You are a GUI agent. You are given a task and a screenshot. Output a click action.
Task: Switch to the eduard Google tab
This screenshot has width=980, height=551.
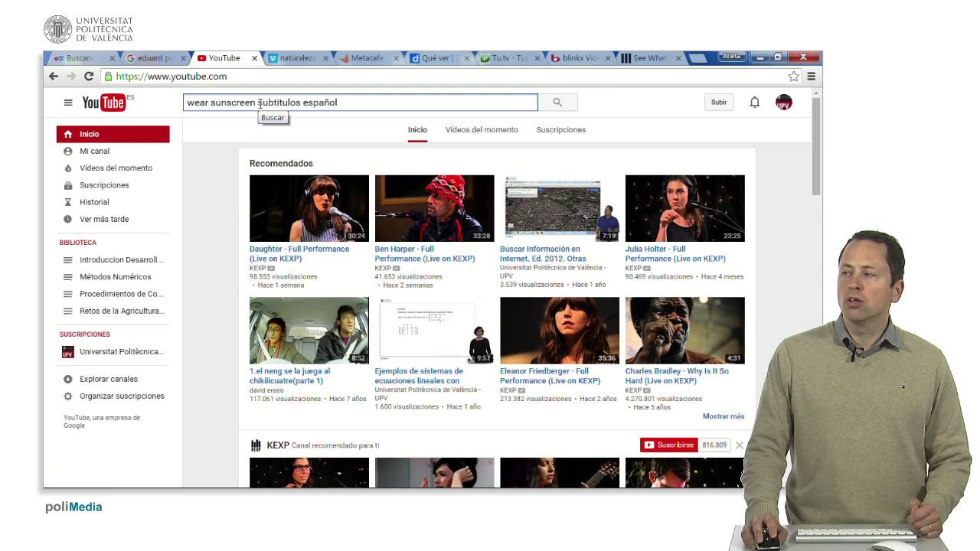click(x=156, y=58)
